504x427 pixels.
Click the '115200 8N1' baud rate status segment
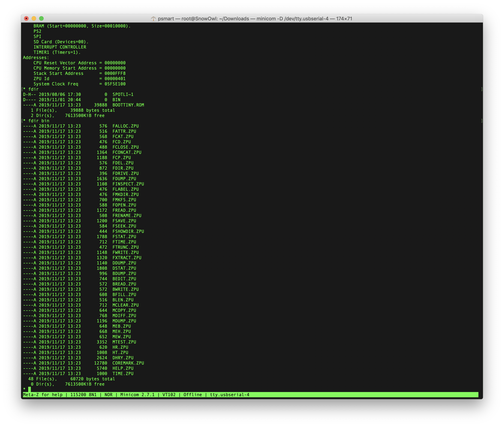pos(83,395)
